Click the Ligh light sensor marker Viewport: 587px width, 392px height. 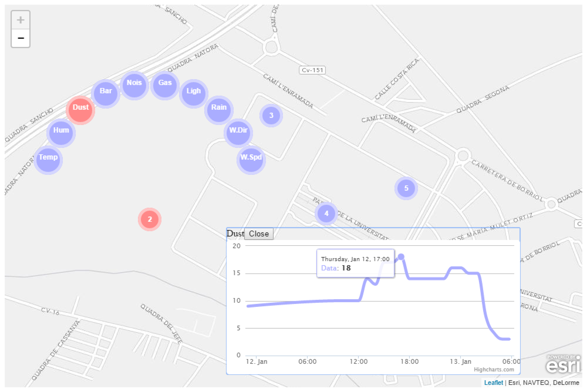pyautogui.click(x=194, y=94)
